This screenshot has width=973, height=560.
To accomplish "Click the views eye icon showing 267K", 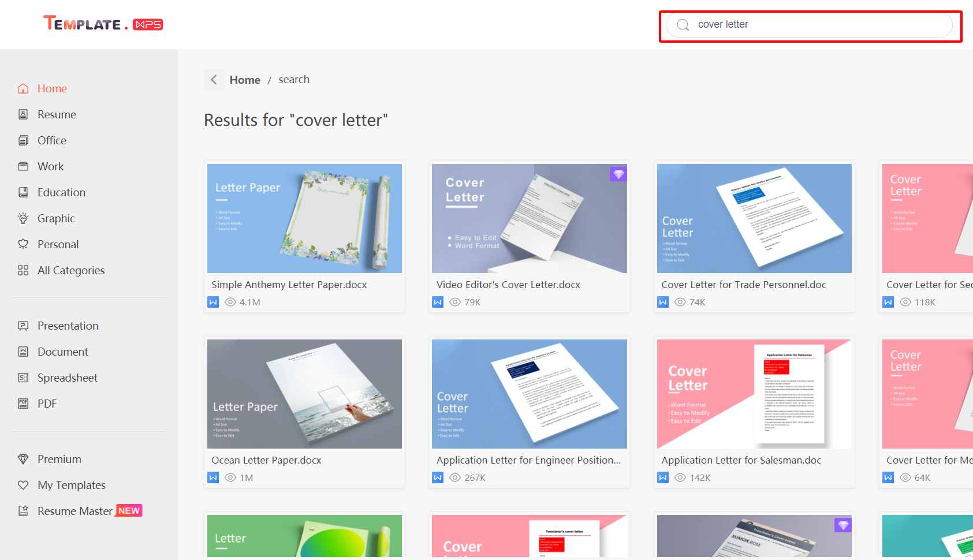I will pyautogui.click(x=455, y=477).
